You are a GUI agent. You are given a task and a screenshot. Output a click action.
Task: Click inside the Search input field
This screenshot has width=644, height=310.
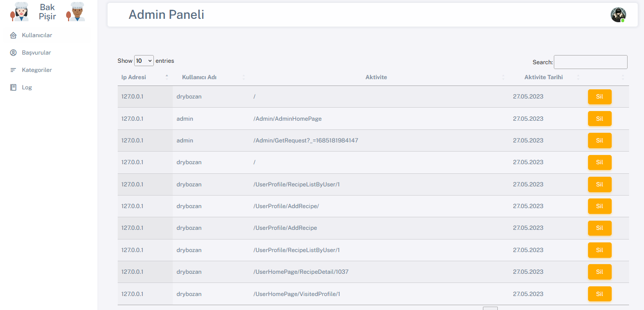click(590, 62)
